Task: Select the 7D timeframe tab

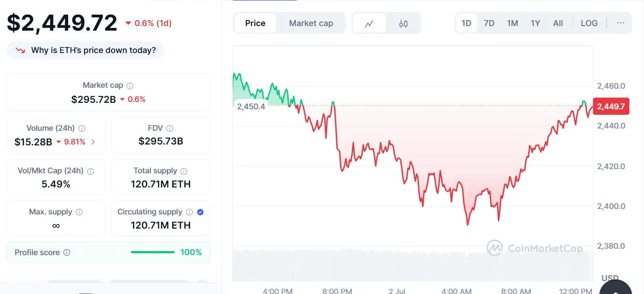Action: pos(489,23)
